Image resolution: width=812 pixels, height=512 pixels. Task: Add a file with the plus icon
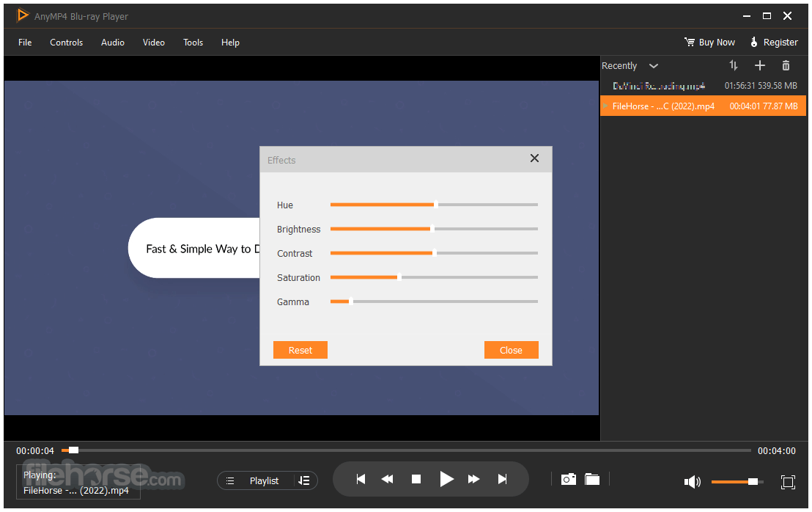[x=760, y=65]
